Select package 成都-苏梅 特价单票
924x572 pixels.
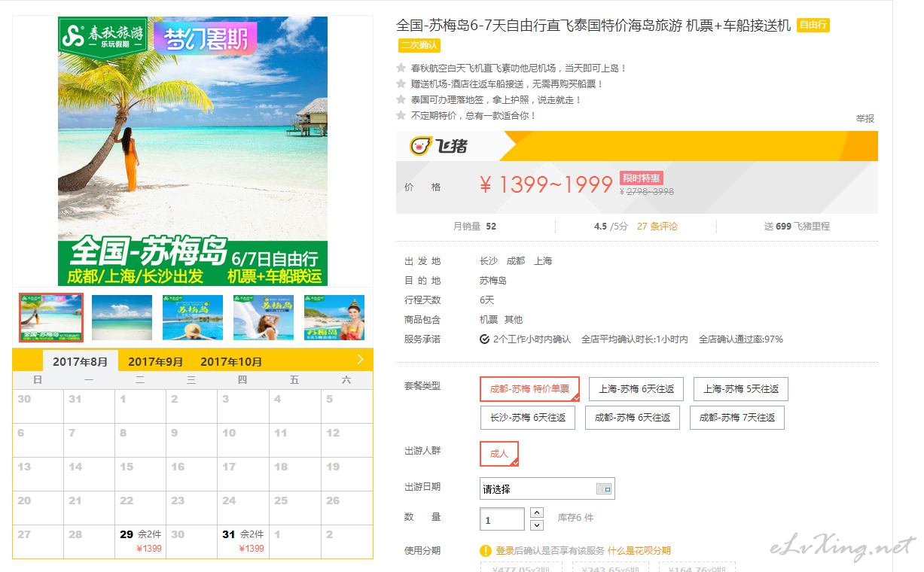coord(529,389)
